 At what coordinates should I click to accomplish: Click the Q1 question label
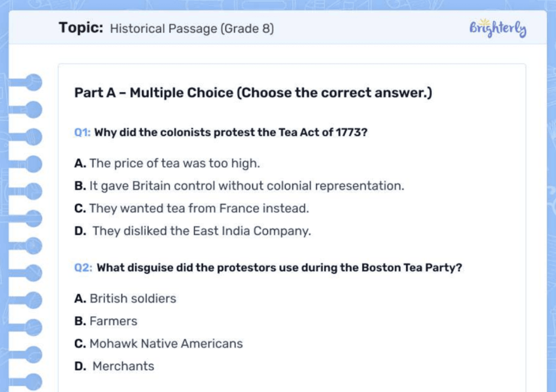[x=83, y=132]
